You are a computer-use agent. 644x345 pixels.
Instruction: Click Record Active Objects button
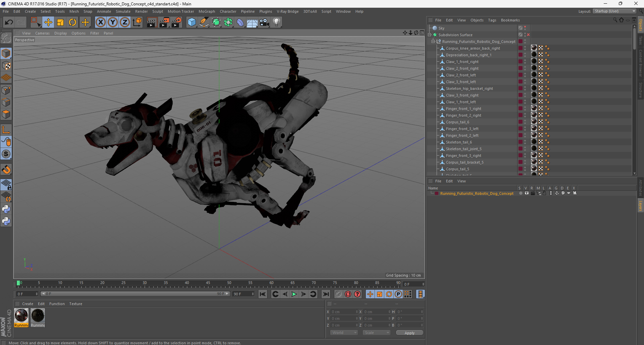348,294
